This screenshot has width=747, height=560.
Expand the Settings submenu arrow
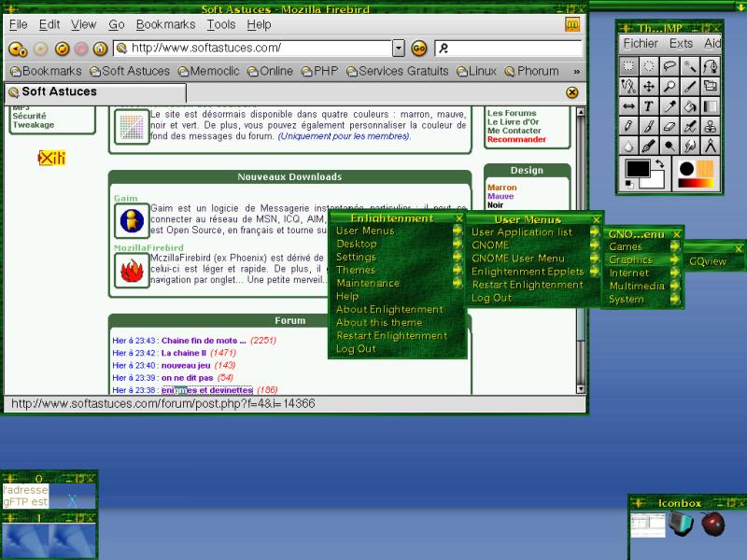coord(457,257)
